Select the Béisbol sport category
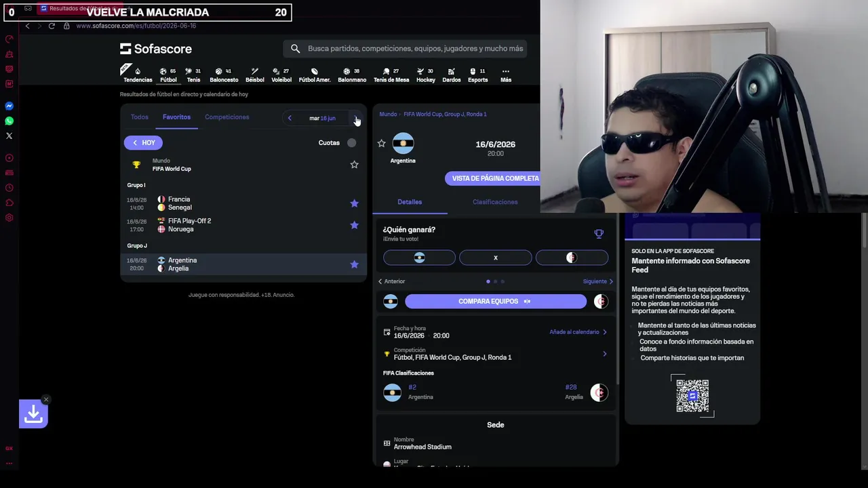The image size is (868, 488). [255, 75]
